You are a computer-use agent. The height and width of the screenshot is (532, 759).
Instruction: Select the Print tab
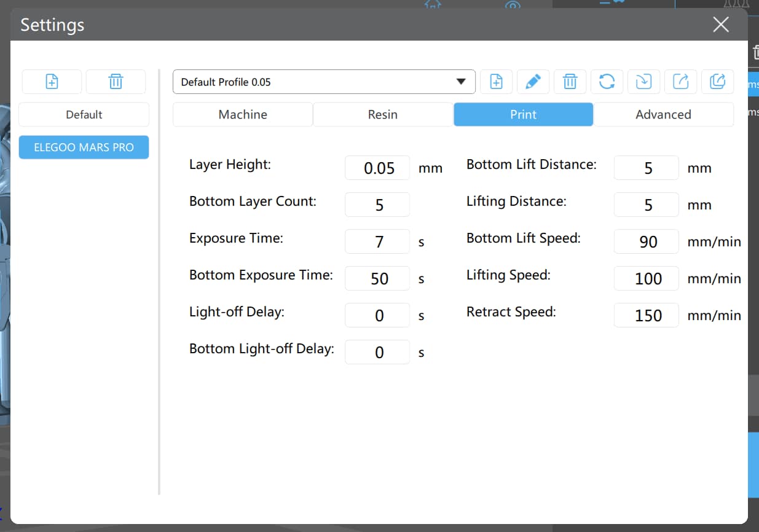point(524,114)
